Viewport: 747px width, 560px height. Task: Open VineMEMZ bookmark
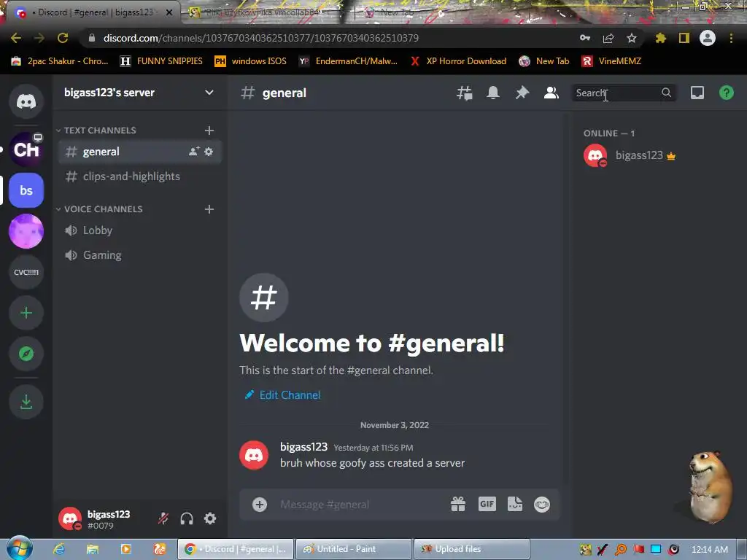[x=612, y=61]
